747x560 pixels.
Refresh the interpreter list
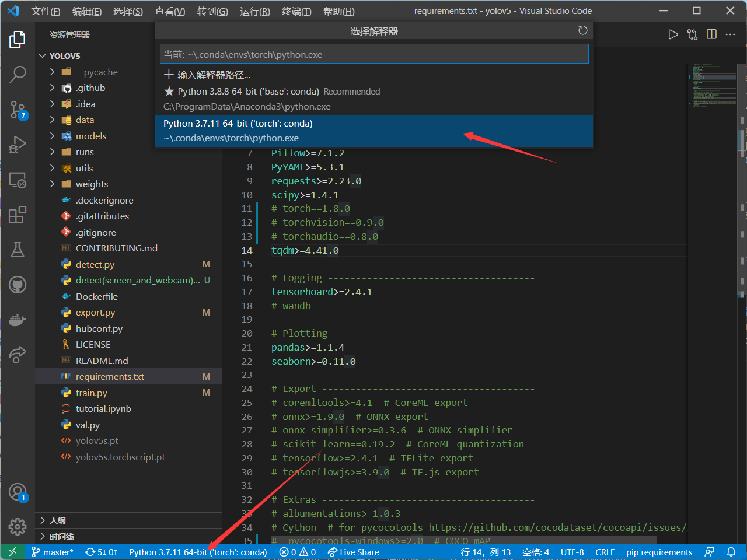pos(582,30)
